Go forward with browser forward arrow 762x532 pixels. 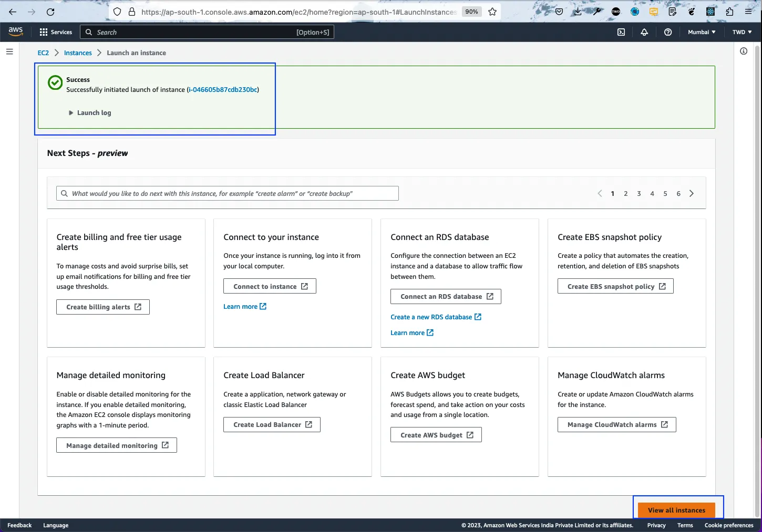click(x=32, y=12)
